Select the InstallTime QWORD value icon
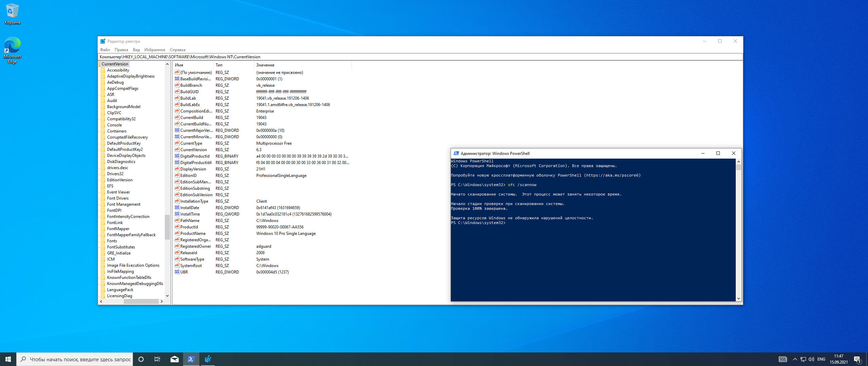This screenshot has width=868, height=366. 177,214
